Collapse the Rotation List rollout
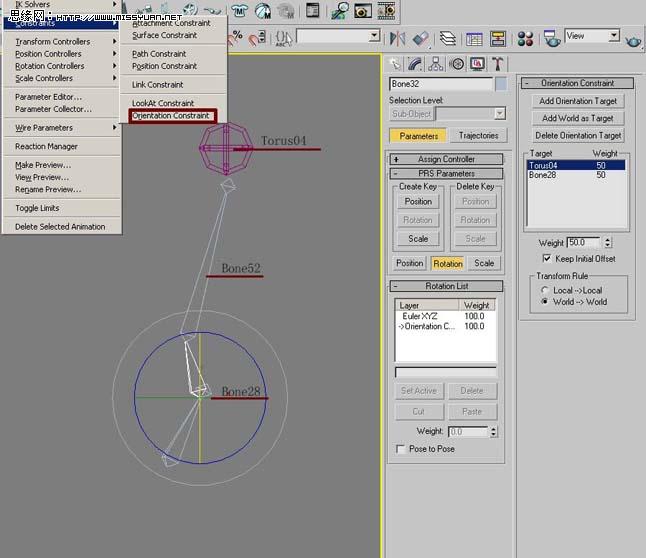Screen dimensions: 646x558 [x=446, y=286]
